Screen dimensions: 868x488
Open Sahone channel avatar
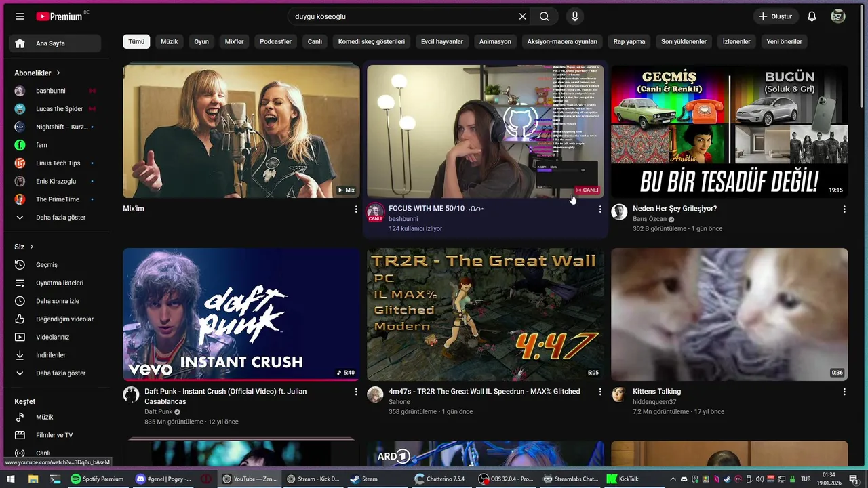(x=375, y=394)
